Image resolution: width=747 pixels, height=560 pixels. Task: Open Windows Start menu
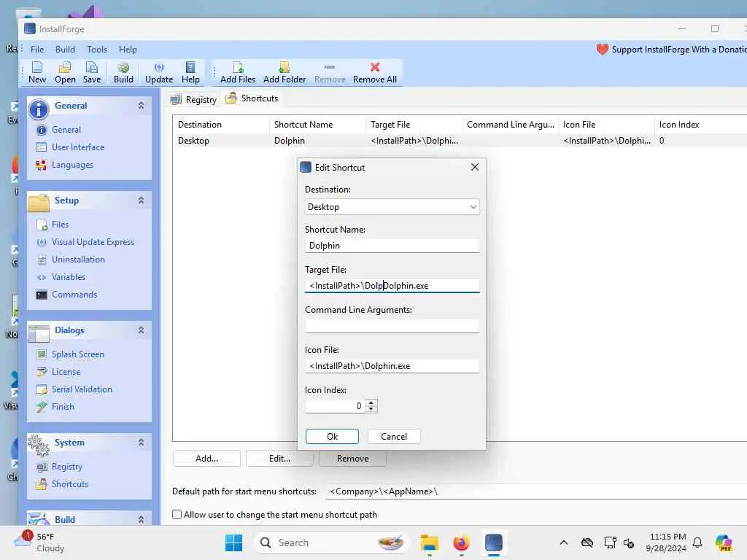pos(233,542)
